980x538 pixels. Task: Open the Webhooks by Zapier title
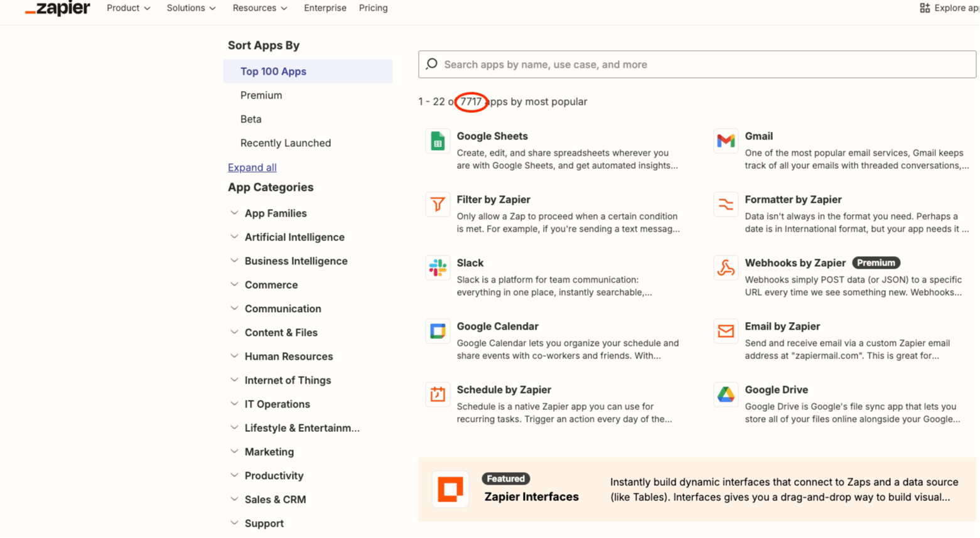point(795,263)
